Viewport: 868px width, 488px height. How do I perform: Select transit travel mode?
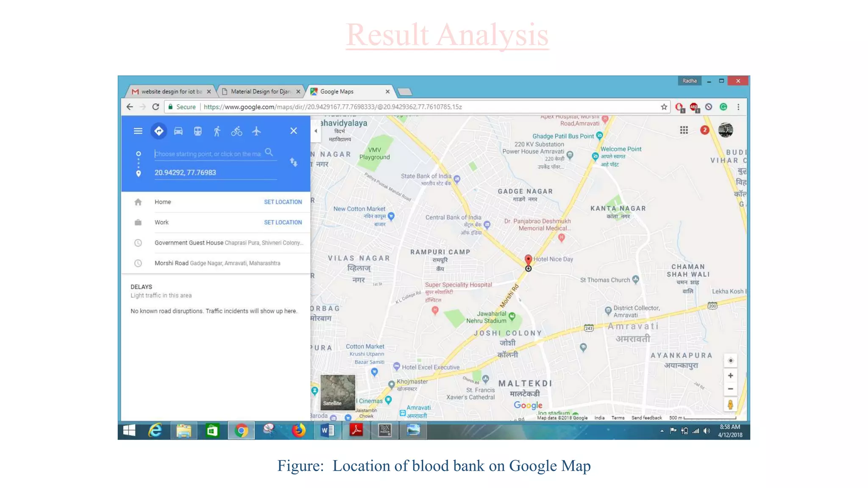pyautogui.click(x=198, y=131)
